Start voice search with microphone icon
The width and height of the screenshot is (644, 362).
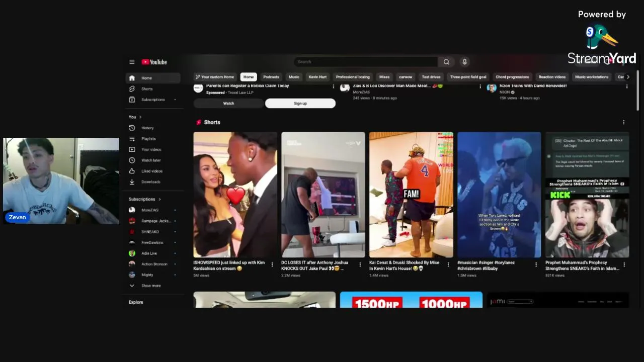[464, 62]
